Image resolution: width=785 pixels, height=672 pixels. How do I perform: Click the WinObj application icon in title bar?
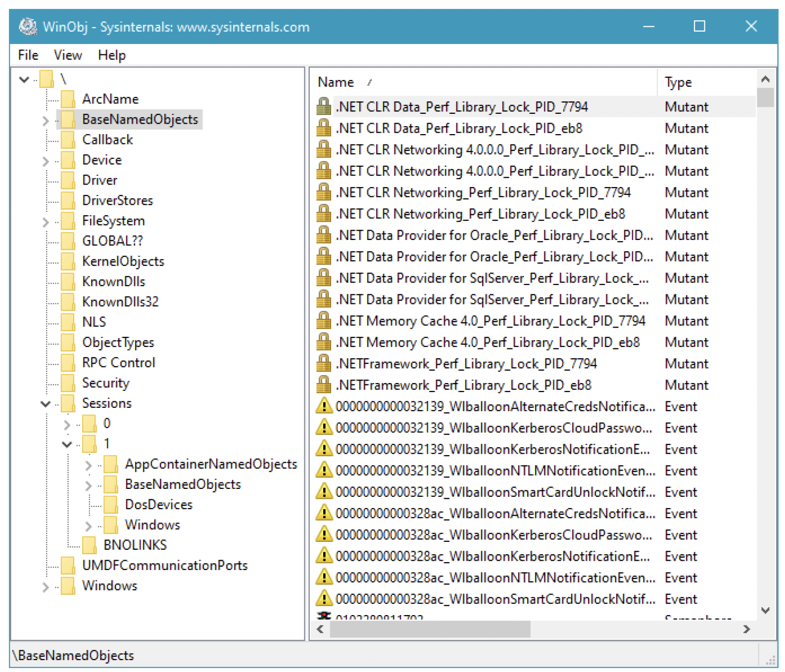point(28,26)
